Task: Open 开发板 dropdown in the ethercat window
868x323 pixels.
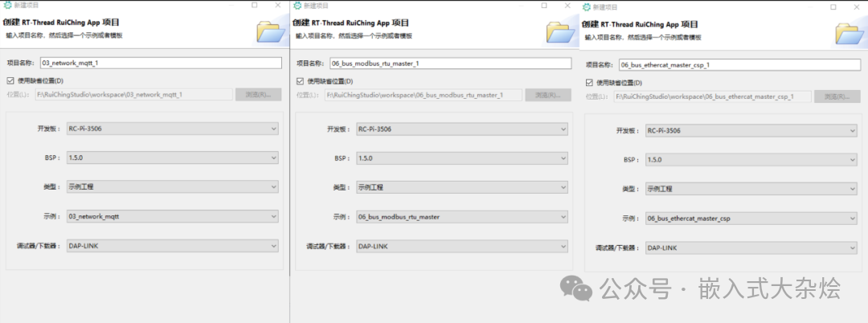Action: (x=751, y=130)
